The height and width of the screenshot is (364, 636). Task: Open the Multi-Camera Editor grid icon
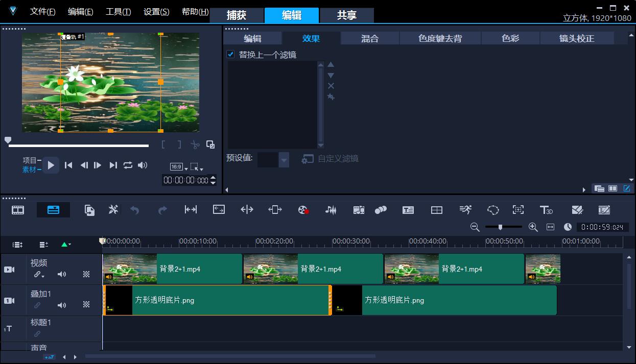coord(437,210)
